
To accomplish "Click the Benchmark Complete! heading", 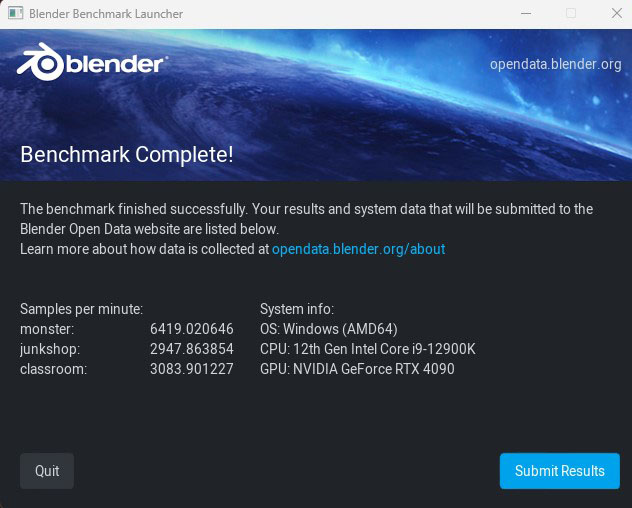I will pyautogui.click(x=127, y=154).
